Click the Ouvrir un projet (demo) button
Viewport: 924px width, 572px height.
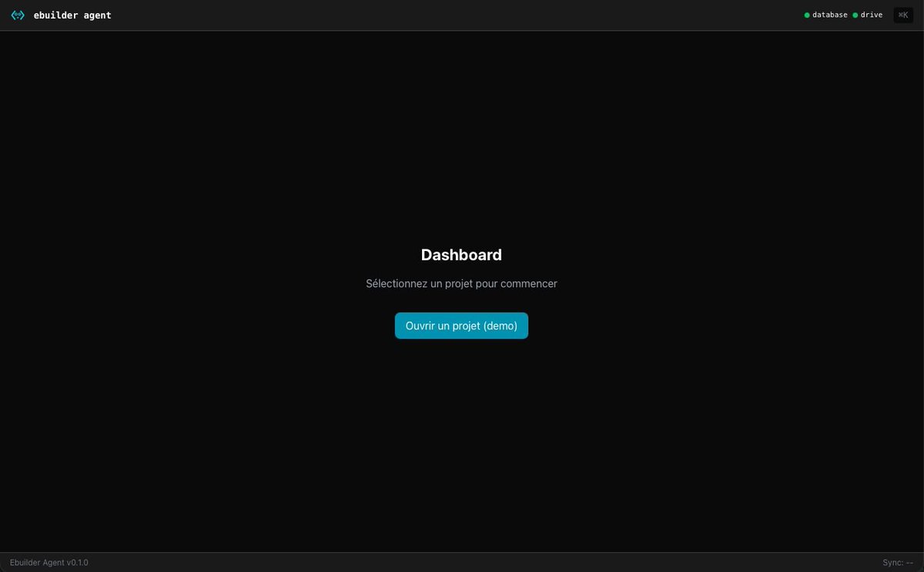(x=461, y=325)
